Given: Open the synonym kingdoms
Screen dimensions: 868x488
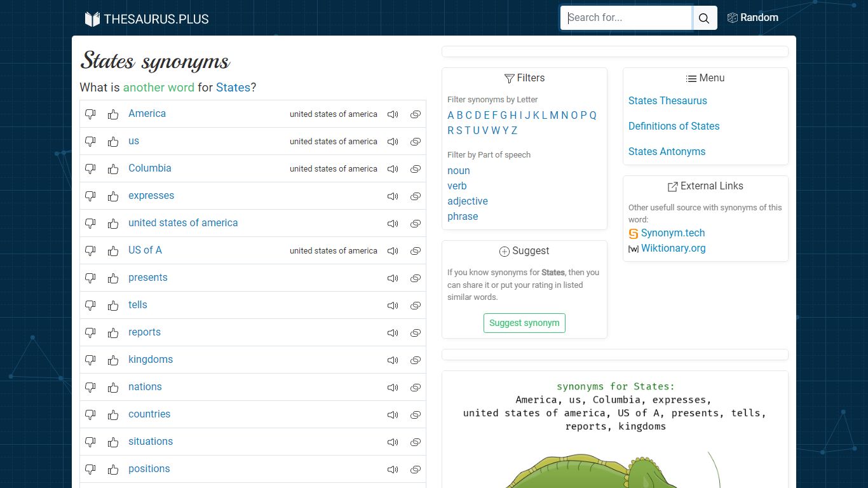Looking at the screenshot, I should [151, 359].
